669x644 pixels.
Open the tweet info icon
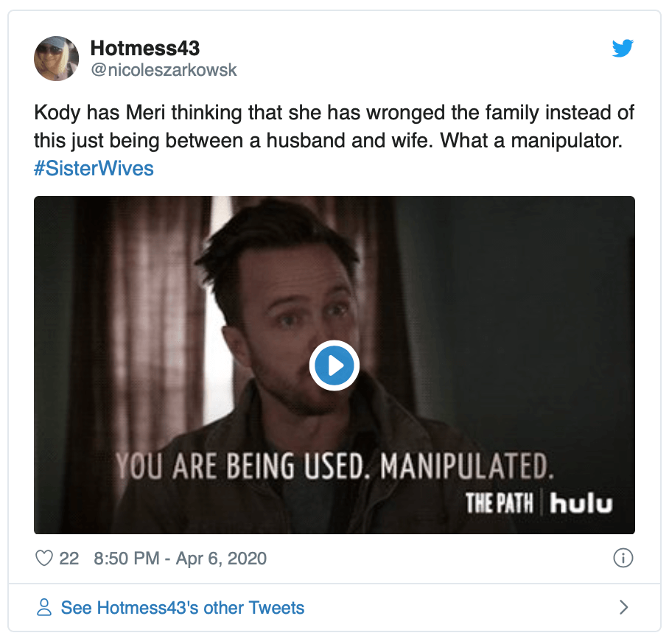623,559
